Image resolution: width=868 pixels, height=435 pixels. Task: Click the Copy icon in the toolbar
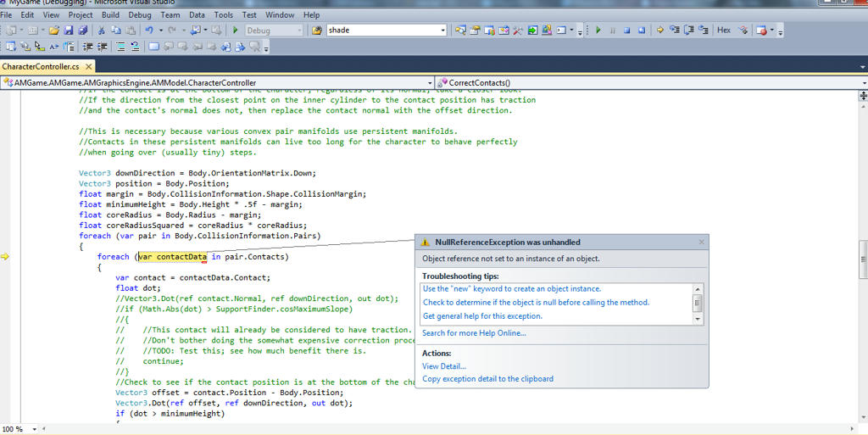pos(116,31)
